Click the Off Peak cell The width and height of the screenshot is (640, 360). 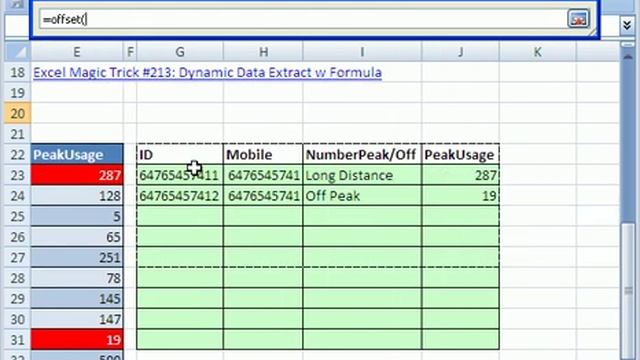[362, 196]
